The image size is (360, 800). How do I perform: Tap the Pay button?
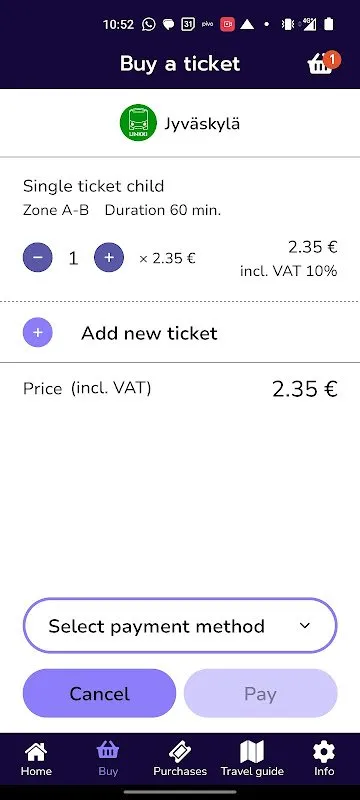click(261, 693)
